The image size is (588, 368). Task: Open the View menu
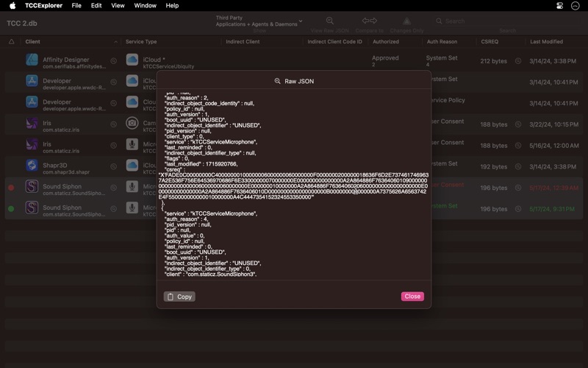[118, 6]
